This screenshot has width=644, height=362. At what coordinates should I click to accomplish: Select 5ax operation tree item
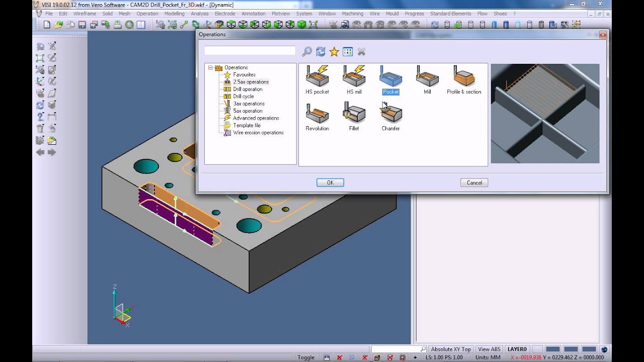point(248,111)
